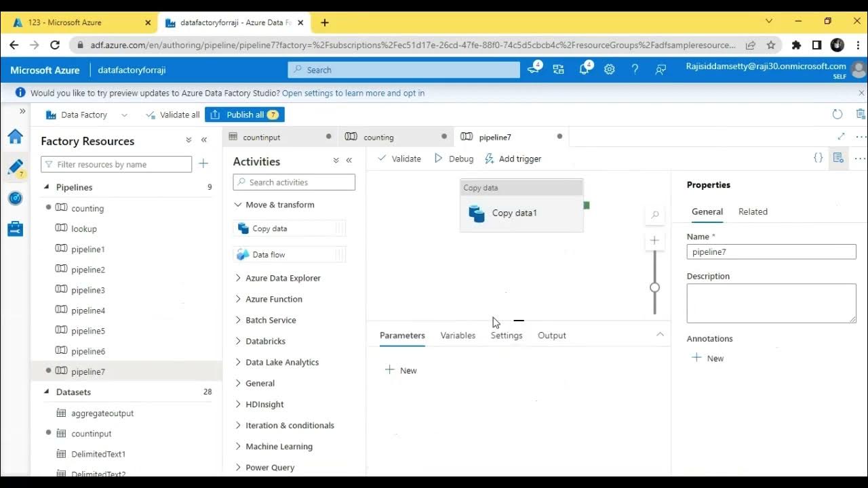Click the Filter resources by name field

(117, 164)
